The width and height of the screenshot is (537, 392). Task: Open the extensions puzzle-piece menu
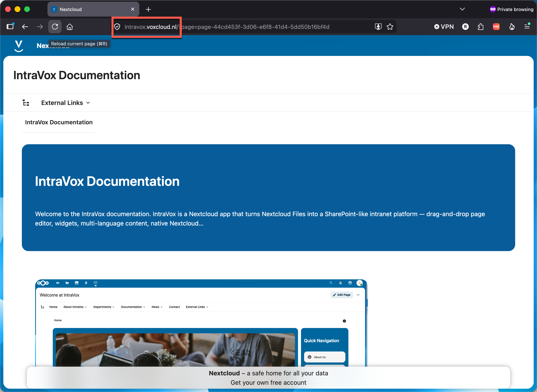pos(480,27)
